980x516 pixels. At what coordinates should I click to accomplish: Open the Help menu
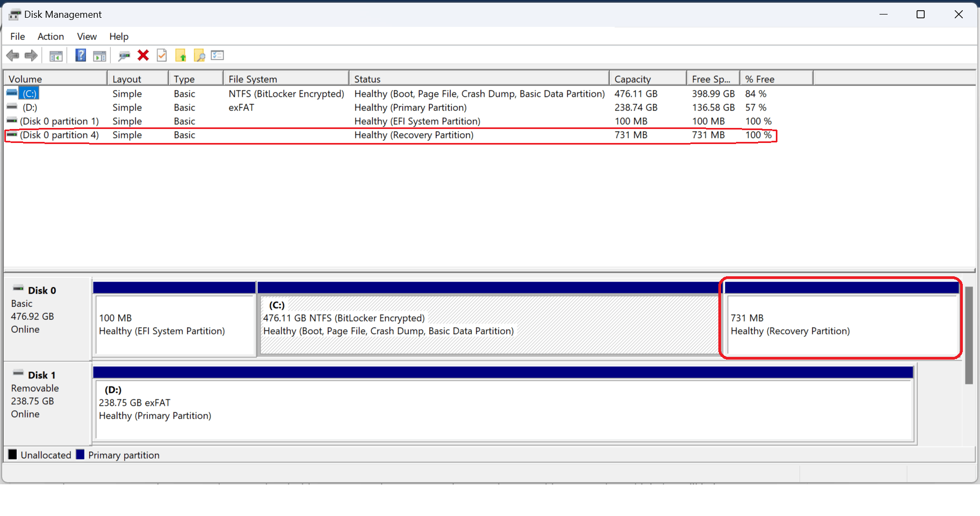119,37
